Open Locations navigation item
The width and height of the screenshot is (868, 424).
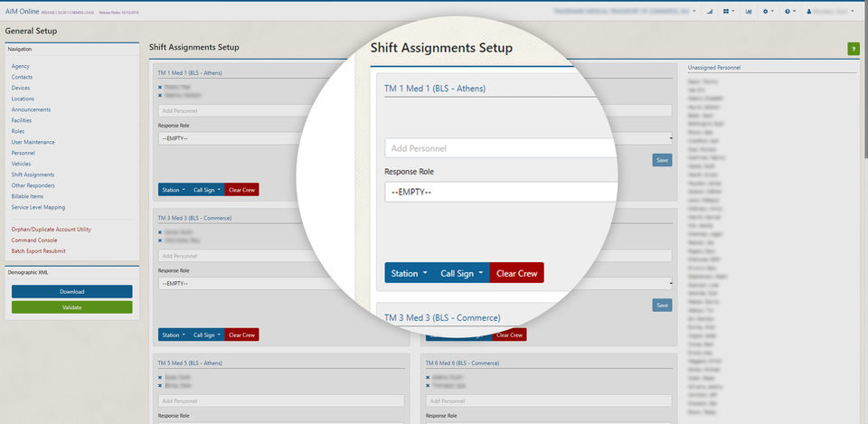23,99
